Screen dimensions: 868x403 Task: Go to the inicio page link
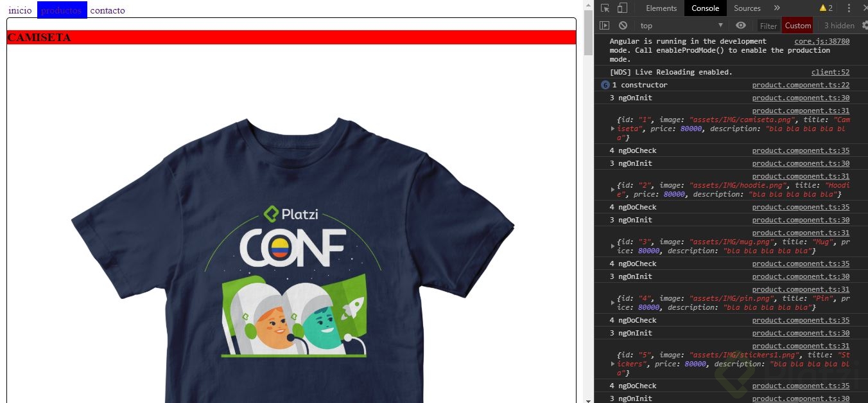point(20,10)
